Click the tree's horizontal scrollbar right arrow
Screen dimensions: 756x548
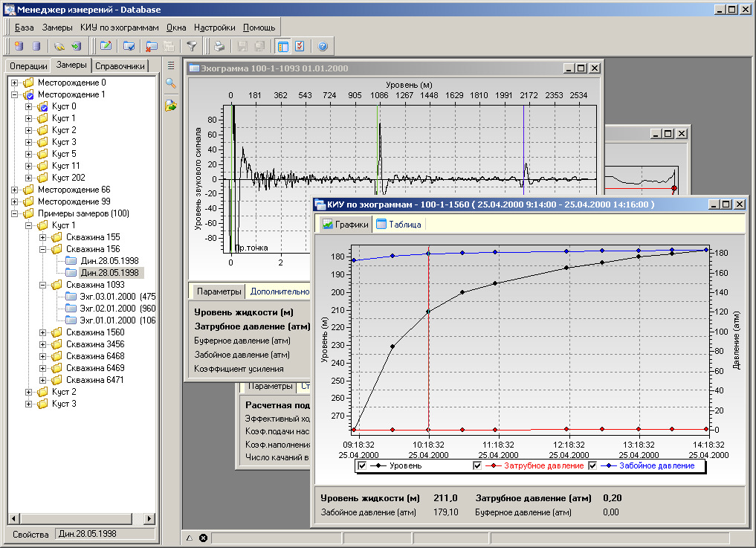pyautogui.click(x=151, y=518)
